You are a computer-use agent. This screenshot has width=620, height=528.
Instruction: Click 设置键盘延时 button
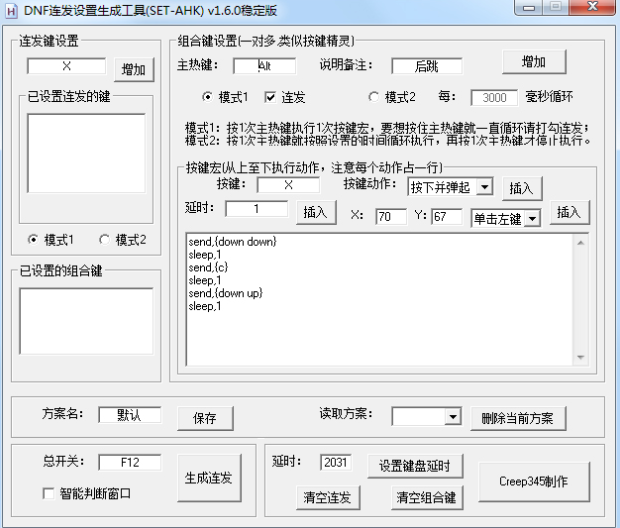point(415,466)
